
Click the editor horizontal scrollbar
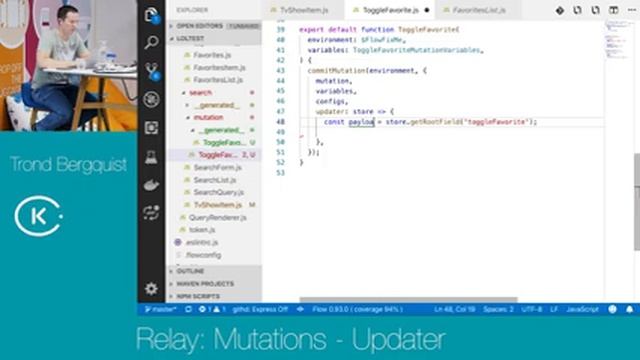tap(408, 300)
